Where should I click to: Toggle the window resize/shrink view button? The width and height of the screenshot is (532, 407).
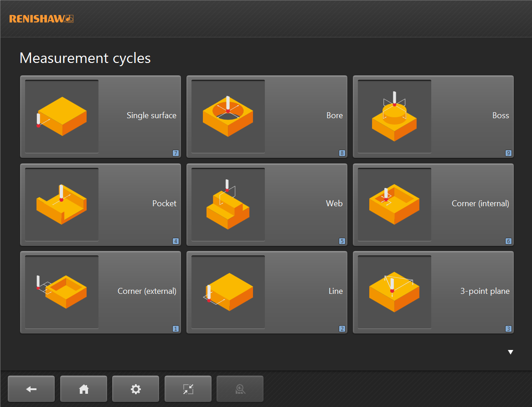[x=188, y=389]
